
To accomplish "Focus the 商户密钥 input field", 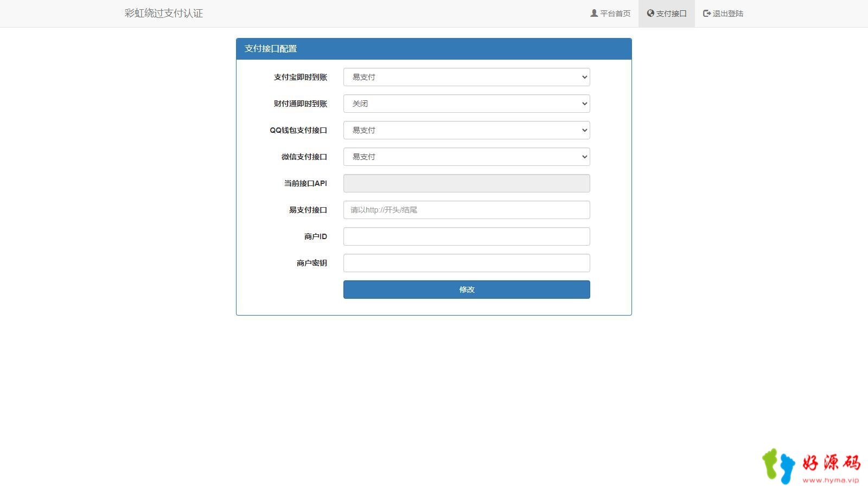I will click(x=467, y=263).
